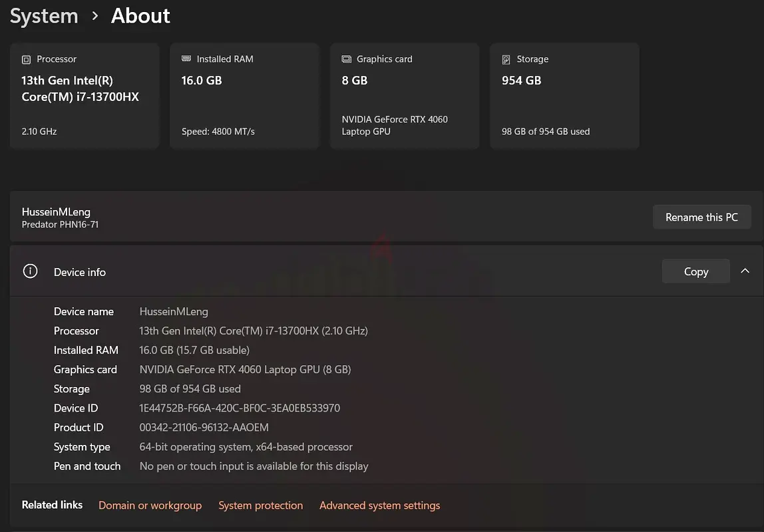
Task: Click the 954 GB storage size heading
Action: (x=521, y=80)
